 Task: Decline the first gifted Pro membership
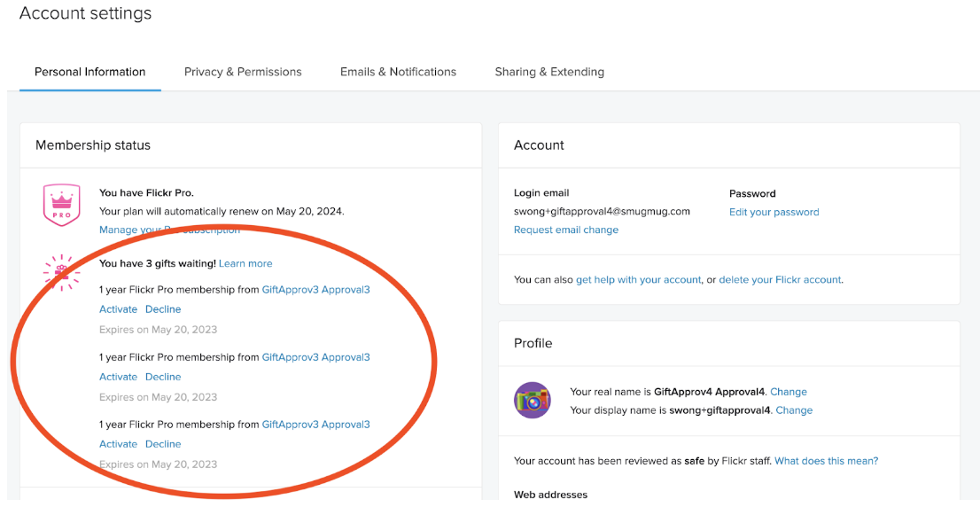tap(163, 309)
